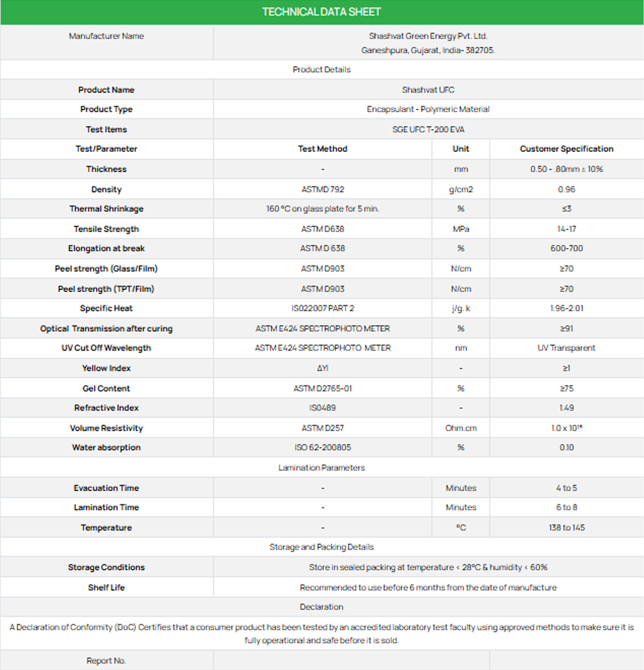Select the Volume Resistivity unit Ohm.cm
Image resolution: width=644 pixels, height=670 pixels.
(461, 428)
